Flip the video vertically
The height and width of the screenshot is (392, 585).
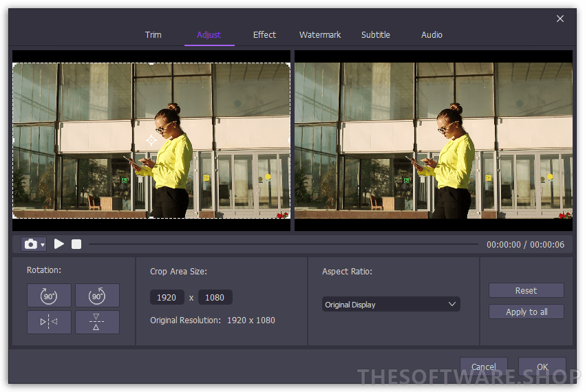point(97,322)
